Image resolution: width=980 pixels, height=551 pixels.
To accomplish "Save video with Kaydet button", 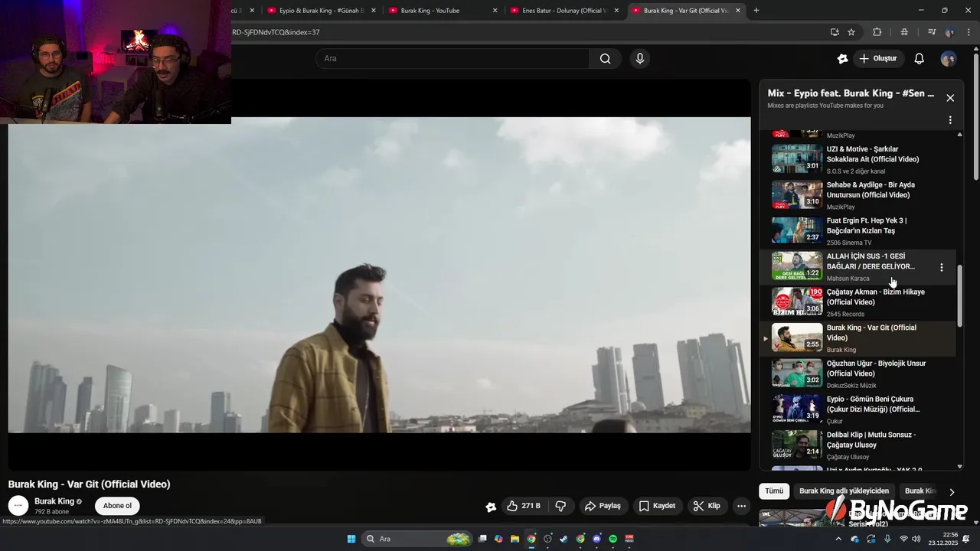I will (657, 506).
